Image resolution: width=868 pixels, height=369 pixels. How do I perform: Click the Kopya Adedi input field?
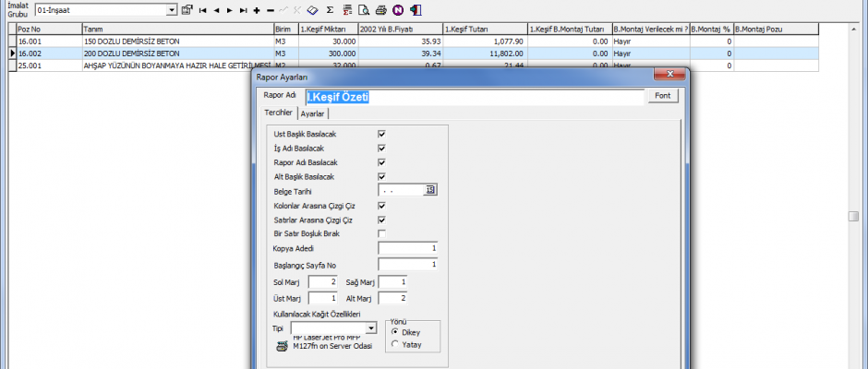click(x=408, y=248)
